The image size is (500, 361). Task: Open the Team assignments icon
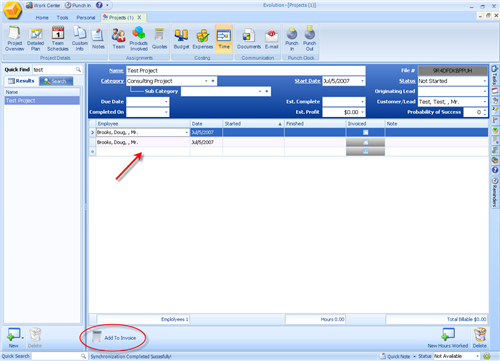pyautogui.click(x=119, y=39)
